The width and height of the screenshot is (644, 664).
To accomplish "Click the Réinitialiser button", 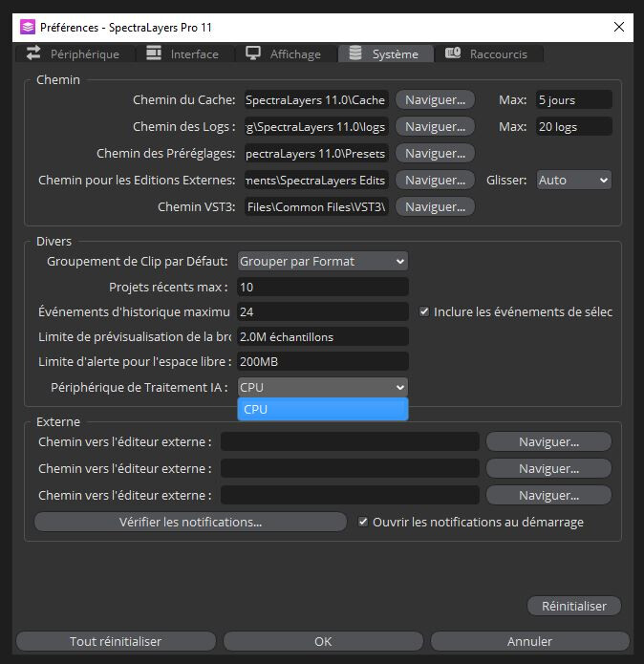I will point(573,606).
